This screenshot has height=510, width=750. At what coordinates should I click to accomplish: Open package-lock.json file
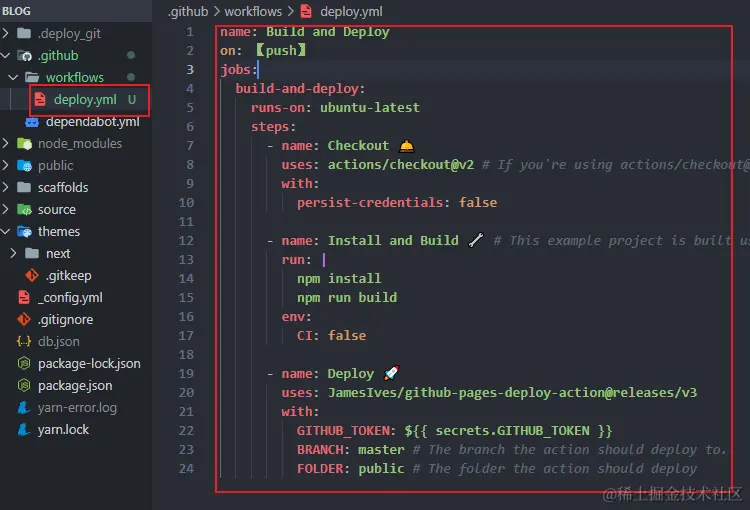click(89, 364)
